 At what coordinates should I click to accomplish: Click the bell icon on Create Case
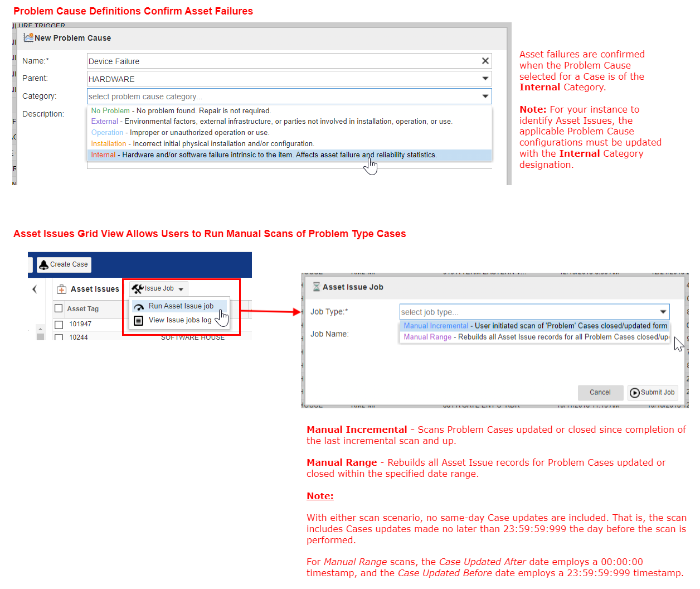44,264
